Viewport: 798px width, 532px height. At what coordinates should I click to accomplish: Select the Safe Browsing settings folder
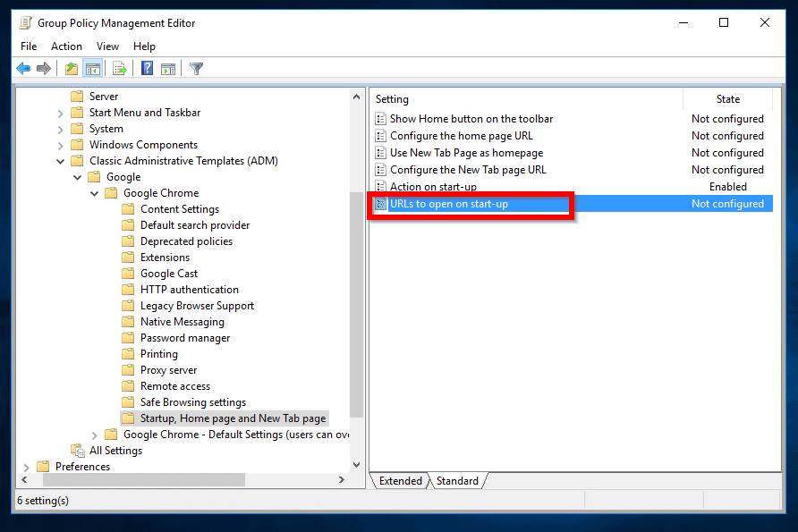click(x=192, y=402)
